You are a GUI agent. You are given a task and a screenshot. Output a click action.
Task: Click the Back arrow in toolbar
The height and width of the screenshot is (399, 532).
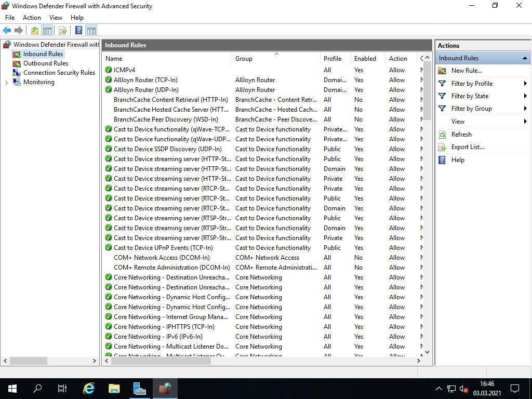7,31
